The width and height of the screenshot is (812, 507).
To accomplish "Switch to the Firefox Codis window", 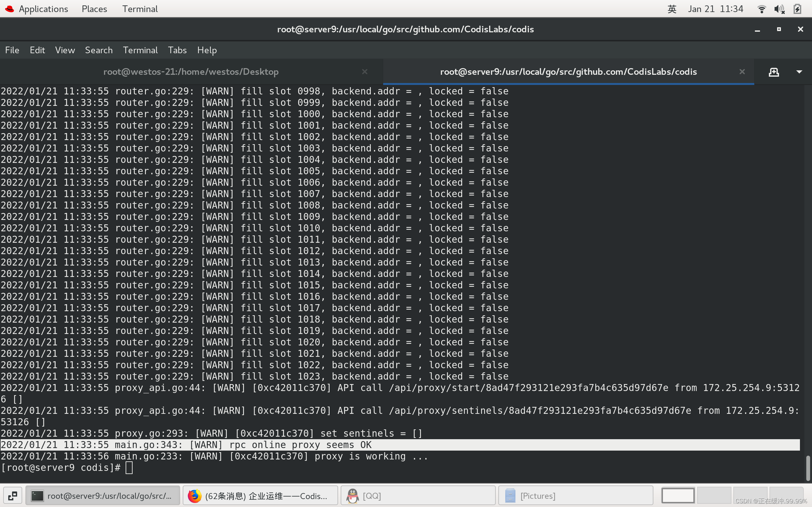I will [260, 496].
